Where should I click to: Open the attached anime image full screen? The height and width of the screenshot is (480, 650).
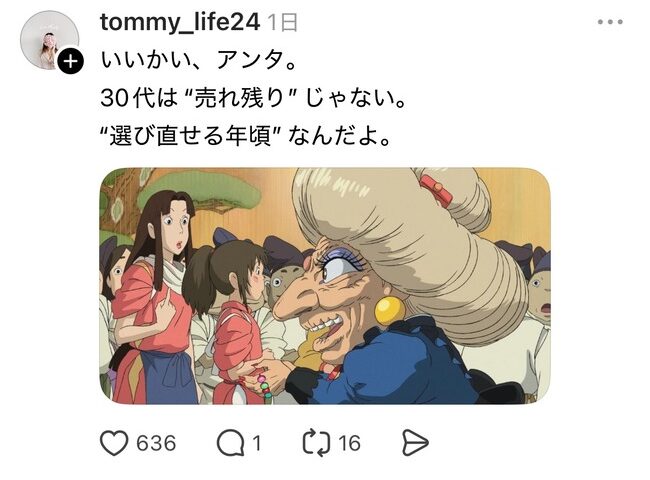click(325, 286)
